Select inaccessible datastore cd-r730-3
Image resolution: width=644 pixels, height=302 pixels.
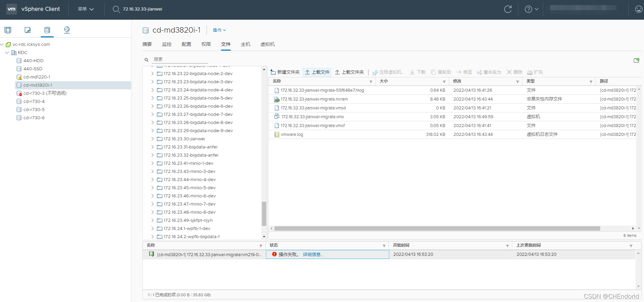[45, 93]
